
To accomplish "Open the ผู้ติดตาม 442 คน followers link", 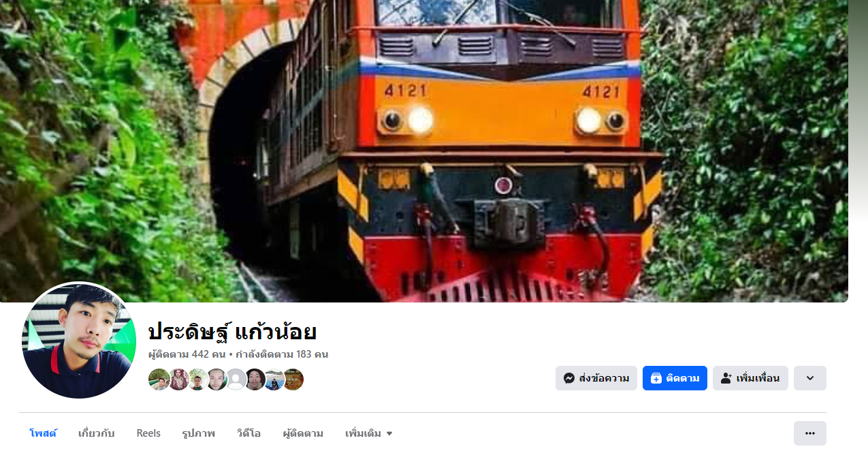I will tap(187, 354).
